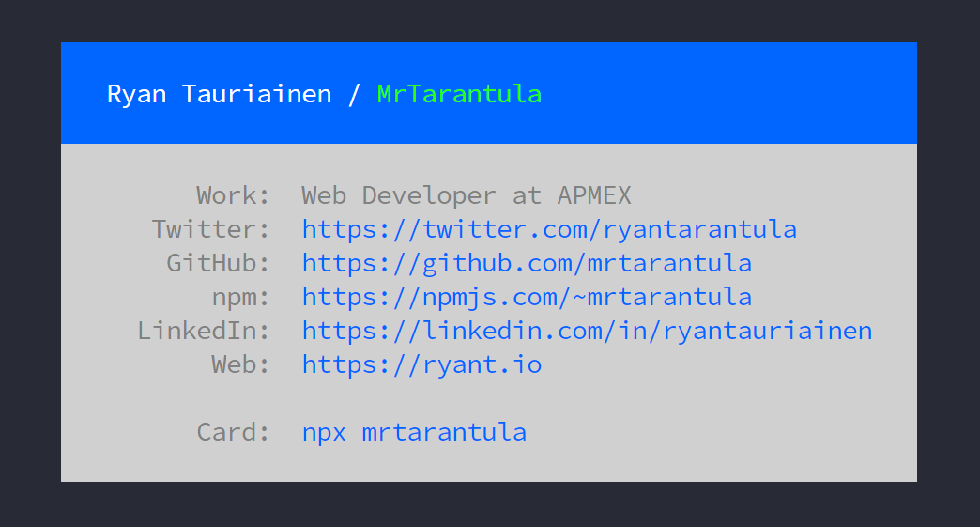Click the 'LinkedIn:' label
The height and width of the screenshot is (527, 980).
pyautogui.click(x=203, y=331)
